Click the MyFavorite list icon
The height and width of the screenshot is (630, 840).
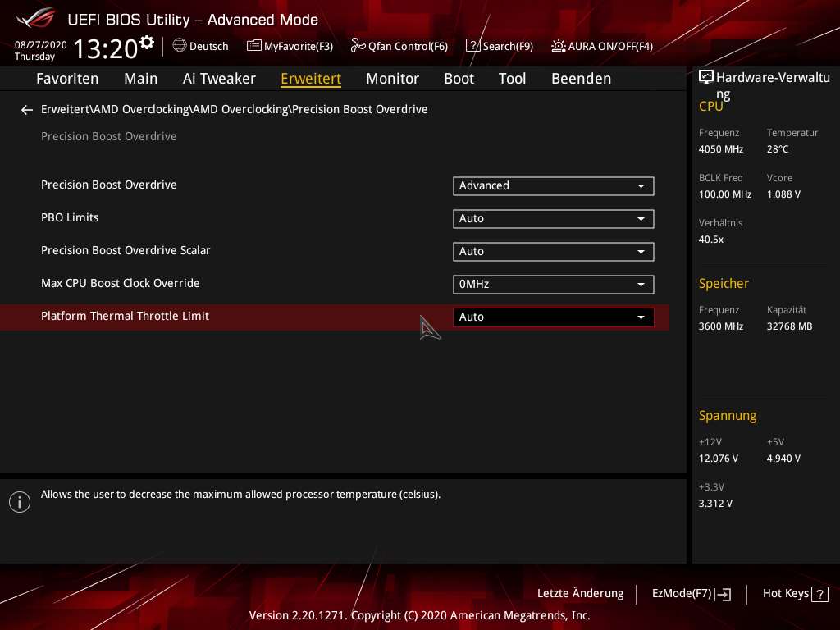tap(254, 46)
